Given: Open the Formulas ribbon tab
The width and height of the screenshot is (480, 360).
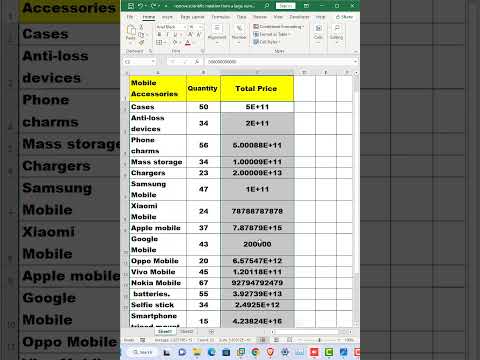Looking at the screenshot, I should click(x=221, y=17).
